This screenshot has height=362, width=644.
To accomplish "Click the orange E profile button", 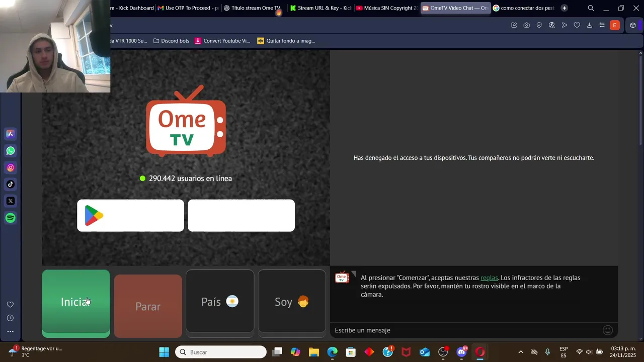I will 614,25.
